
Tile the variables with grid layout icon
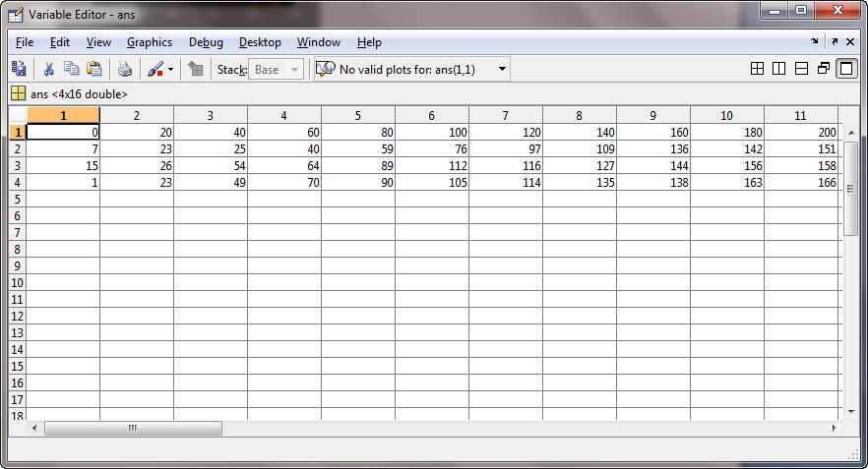(x=757, y=69)
